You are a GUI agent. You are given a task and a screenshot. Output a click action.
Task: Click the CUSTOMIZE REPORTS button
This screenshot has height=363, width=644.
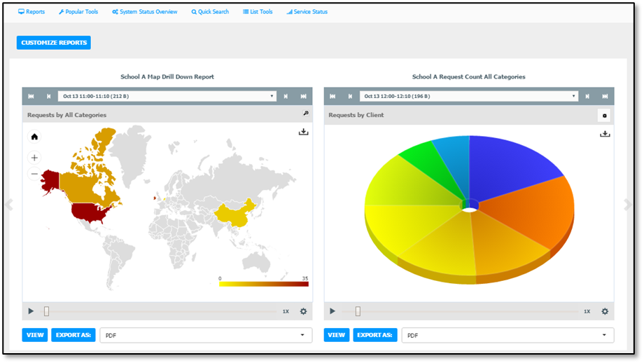point(54,43)
